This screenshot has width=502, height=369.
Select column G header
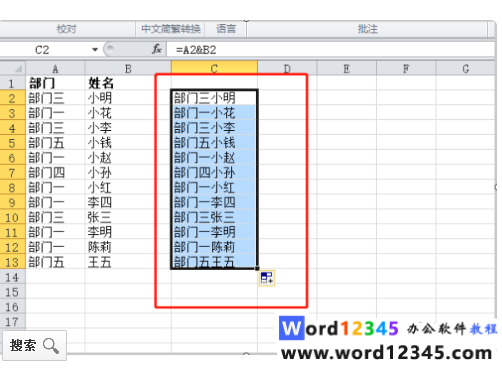click(466, 69)
